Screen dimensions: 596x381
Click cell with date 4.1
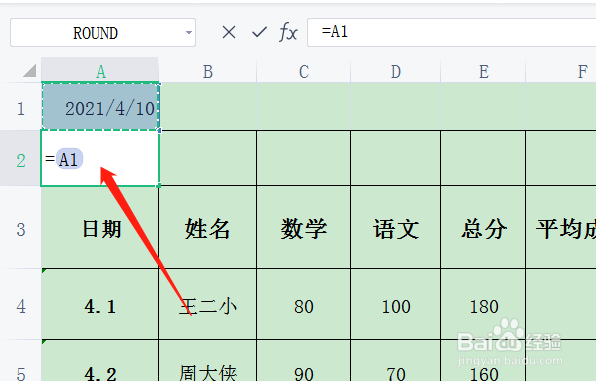click(x=100, y=305)
